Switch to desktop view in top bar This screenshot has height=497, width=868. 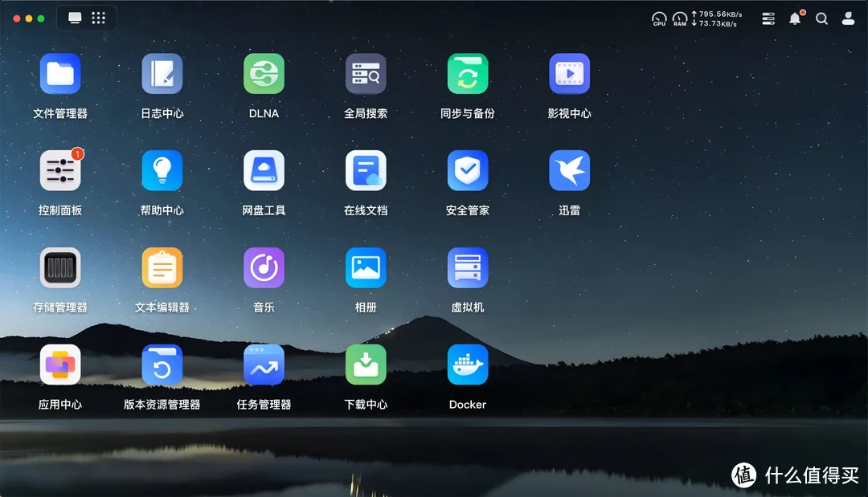(75, 18)
